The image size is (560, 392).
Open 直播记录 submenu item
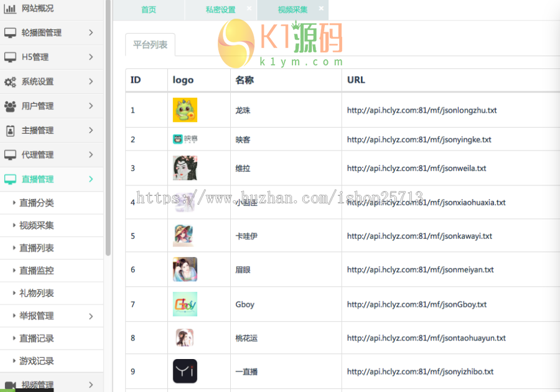[52, 338]
